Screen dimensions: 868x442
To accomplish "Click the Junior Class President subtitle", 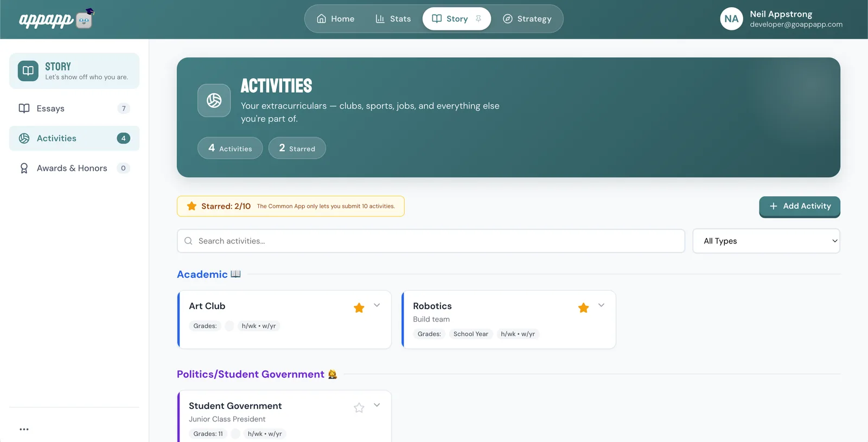I will [x=227, y=419].
